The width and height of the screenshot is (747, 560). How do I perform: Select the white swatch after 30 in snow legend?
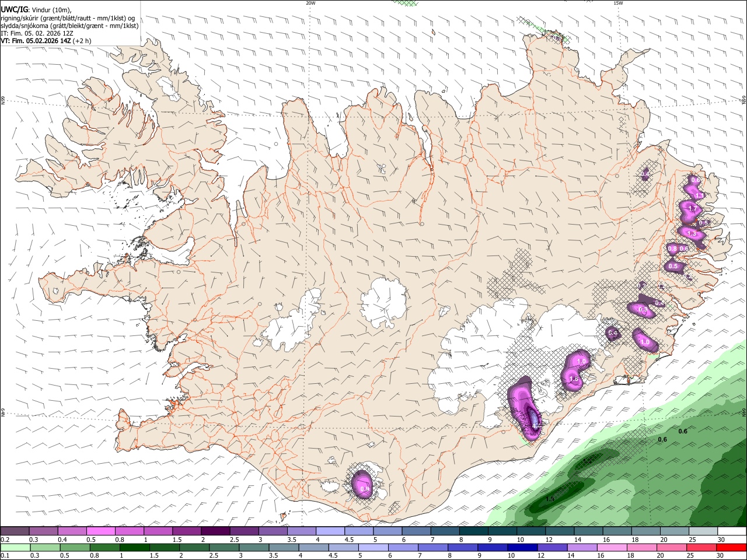(732, 531)
